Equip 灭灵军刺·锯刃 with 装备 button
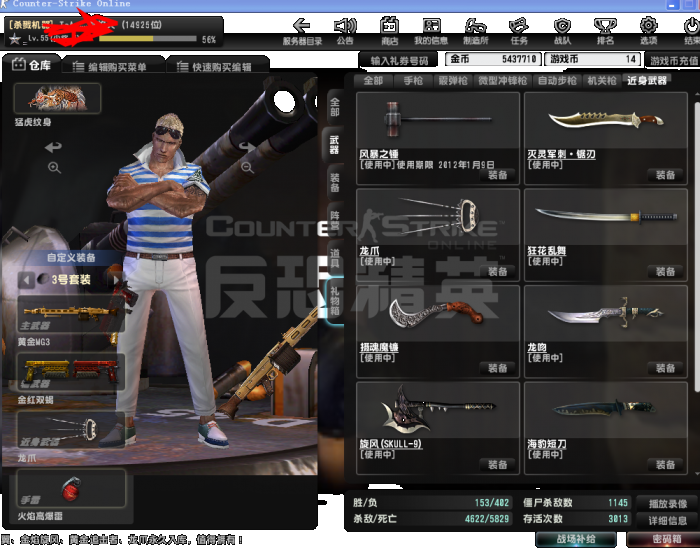This screenshot has height=548, width=700. click(x=665, y=175)
